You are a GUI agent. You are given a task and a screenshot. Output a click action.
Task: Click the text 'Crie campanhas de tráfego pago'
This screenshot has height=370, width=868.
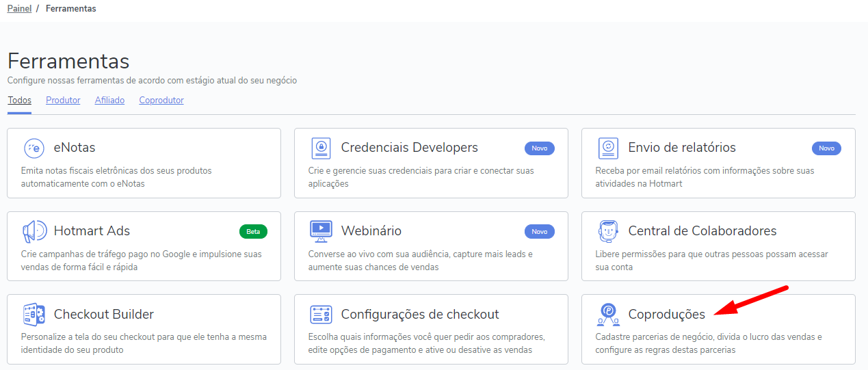click(x=83, y=254)
